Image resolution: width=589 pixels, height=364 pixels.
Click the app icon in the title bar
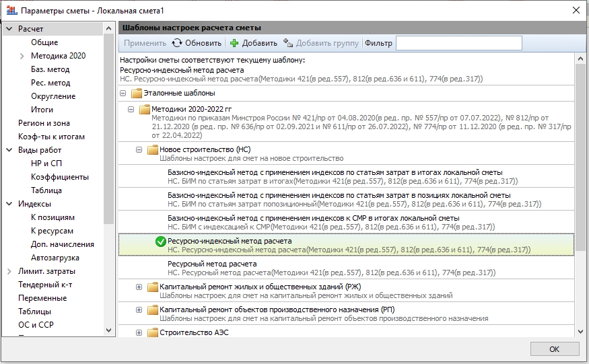point(10,10)
